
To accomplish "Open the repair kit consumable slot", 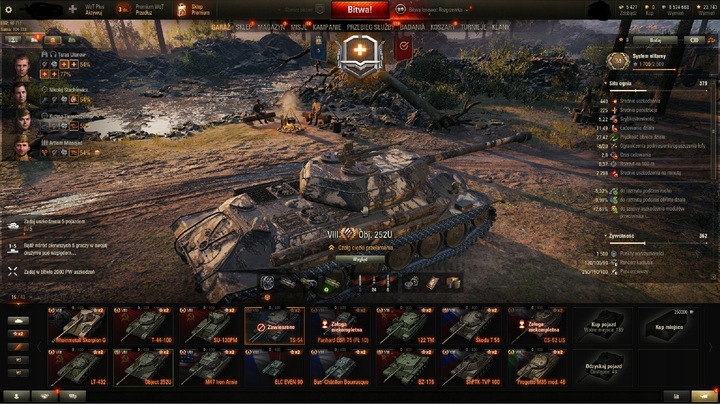I will tap(411, 283).
